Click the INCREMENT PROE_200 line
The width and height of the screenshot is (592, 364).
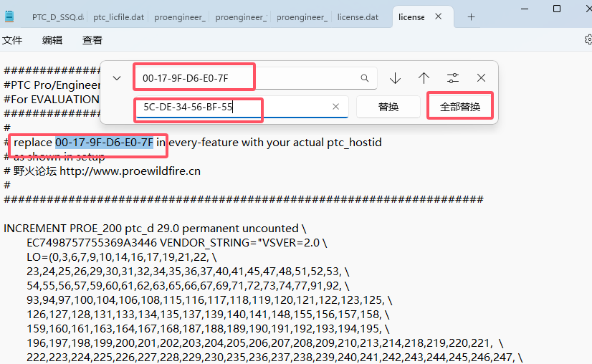[155, 229]
